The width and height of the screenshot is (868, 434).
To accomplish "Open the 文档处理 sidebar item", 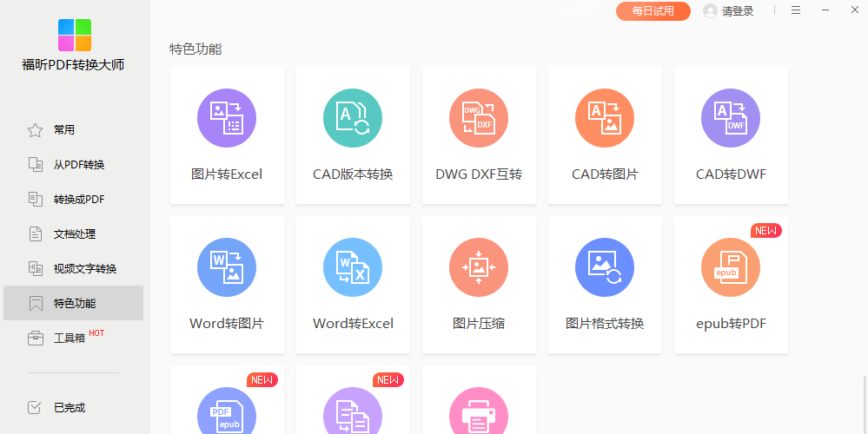I will tap(73, 234).
